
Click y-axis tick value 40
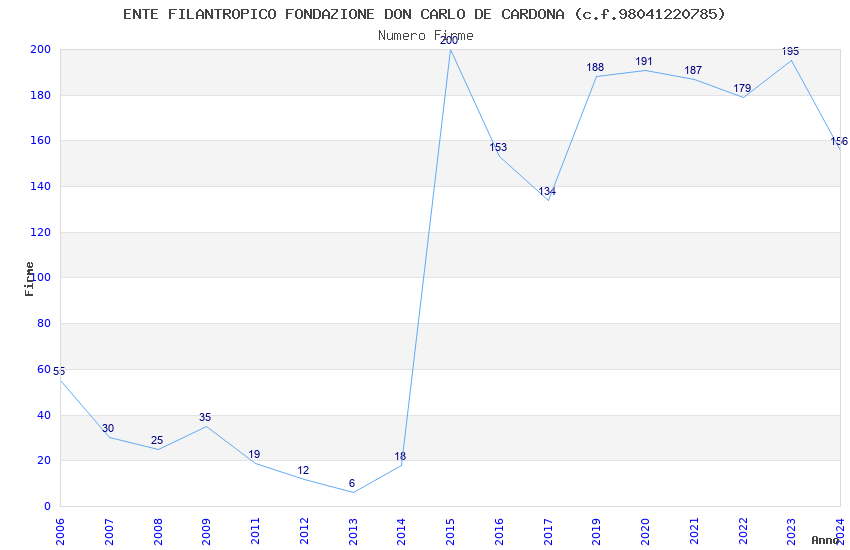43,415
